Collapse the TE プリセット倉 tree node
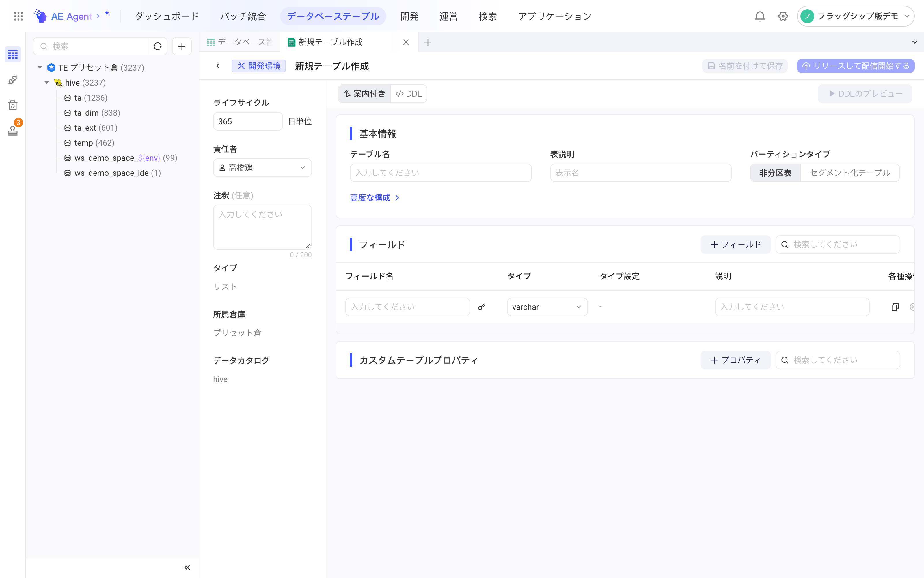Screen dimensions: 924x578 [40, 68]
